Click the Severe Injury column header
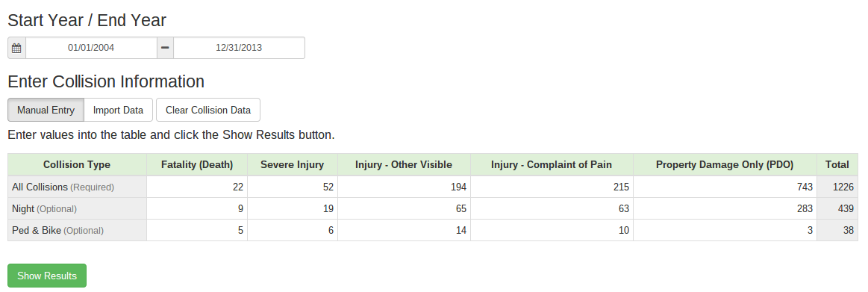The height and width of the screenshot is (292, 868). (x=293, y=164)
